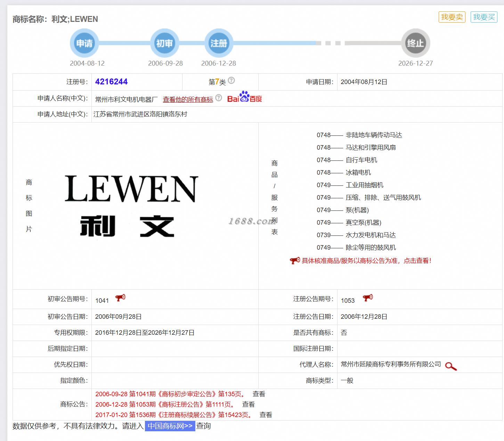Click registration number 4216244
Image resolution: width=504 pixels, height=441 pixels.
tap(112, 82)
